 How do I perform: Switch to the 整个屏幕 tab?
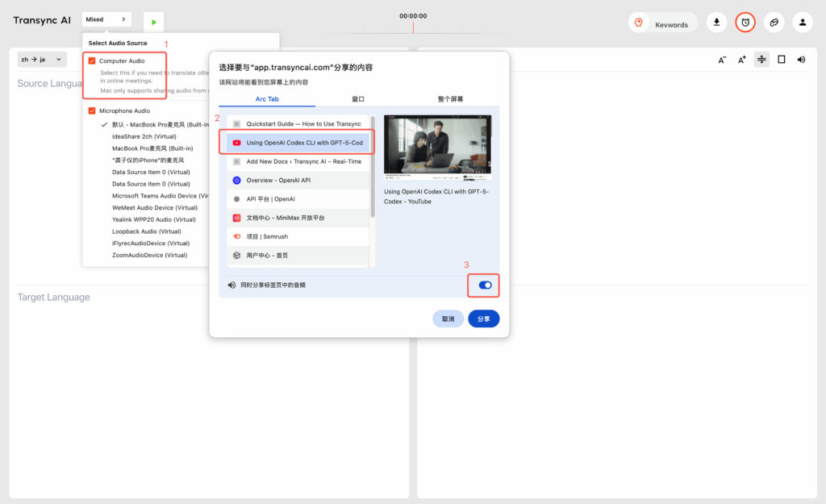pyautogui.click(x=451, y=98)
